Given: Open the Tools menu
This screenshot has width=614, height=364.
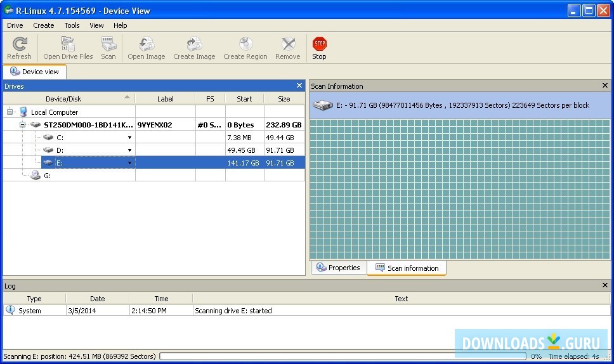Looking at the screenshot, I should [x=72, y=25].
